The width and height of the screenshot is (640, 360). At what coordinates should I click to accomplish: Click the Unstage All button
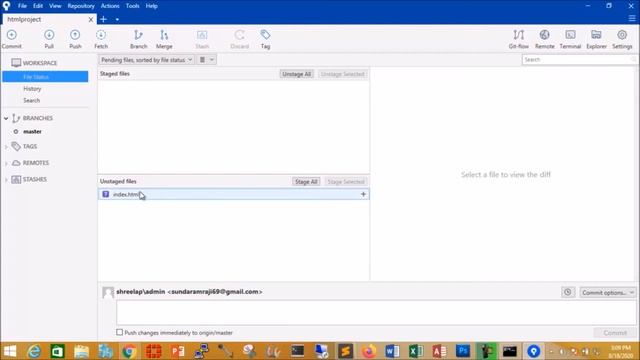pyautogui.click(x=297, y=74)
